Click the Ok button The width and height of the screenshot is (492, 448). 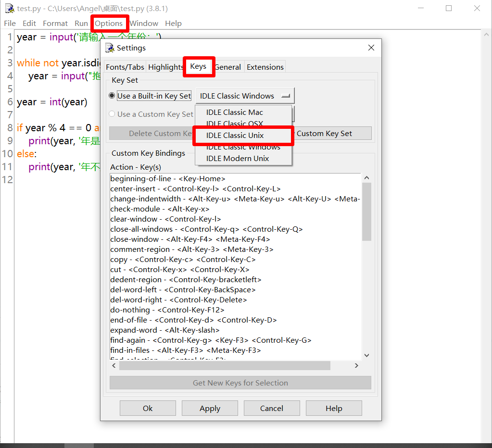148,408
